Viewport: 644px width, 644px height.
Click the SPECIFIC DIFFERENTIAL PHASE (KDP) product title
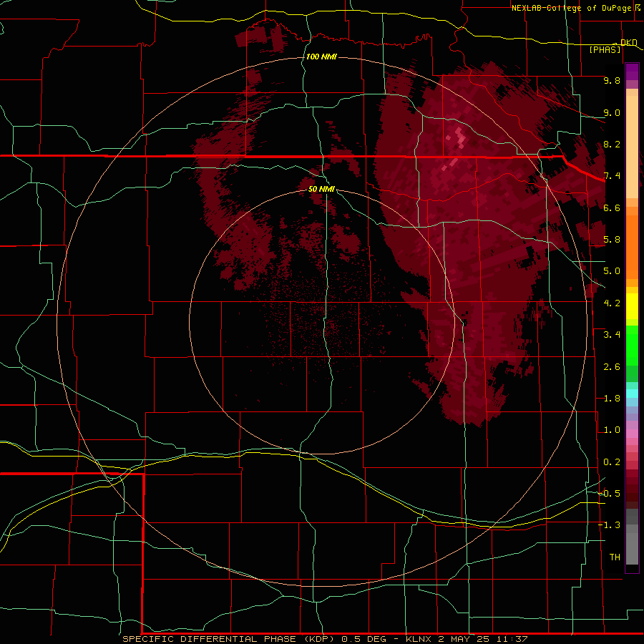point(230,639)
